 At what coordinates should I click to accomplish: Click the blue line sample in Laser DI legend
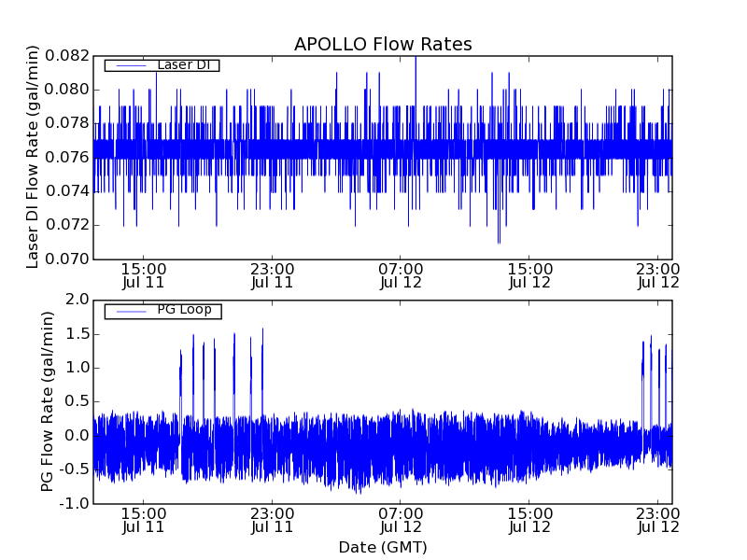(131, 65)
